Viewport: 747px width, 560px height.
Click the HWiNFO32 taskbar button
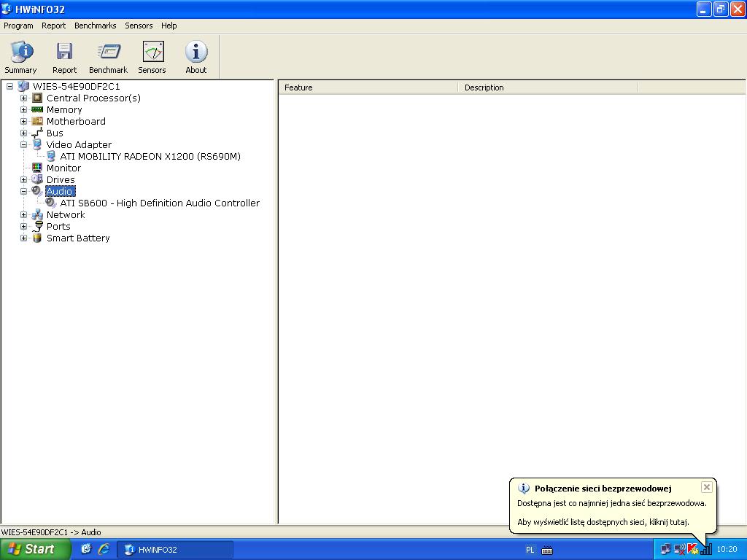click(175, 550)
